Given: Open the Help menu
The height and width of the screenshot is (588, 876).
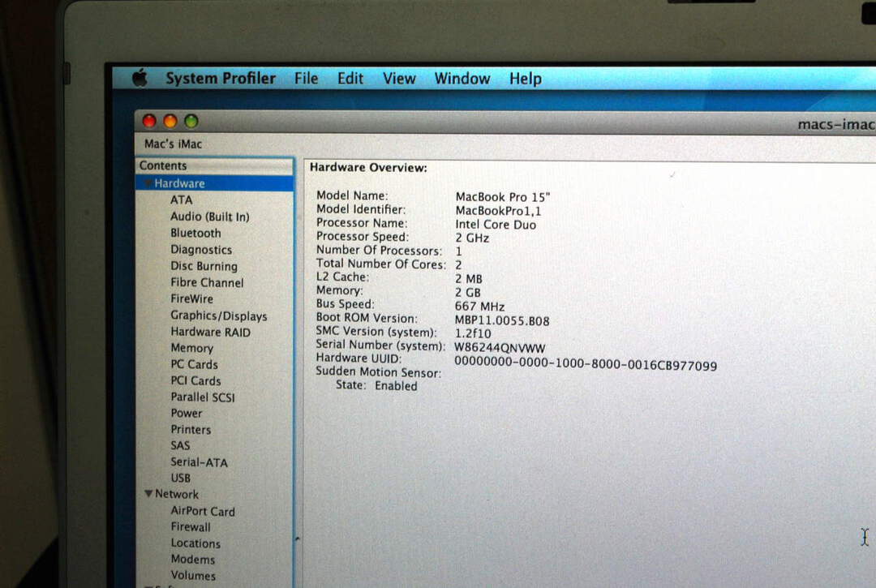Looking at the screenshot, I should 525,79.
